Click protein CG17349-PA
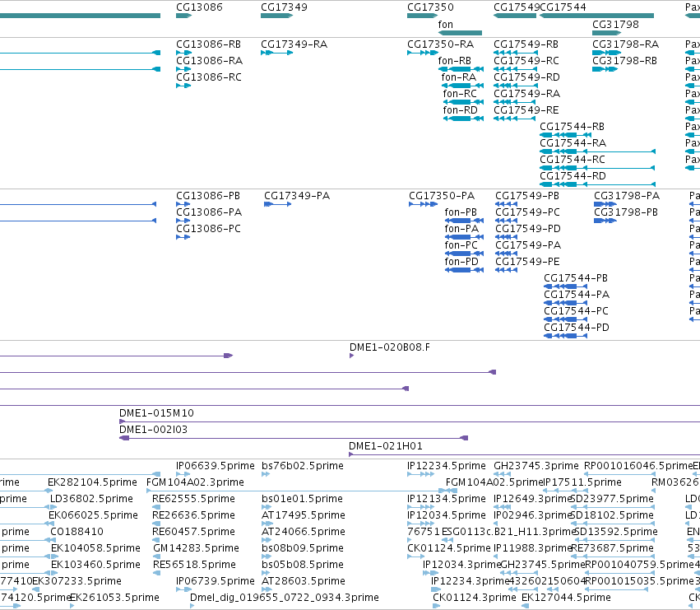Image resolution: width=700 pixels, height=610 pixels. pyautogui.click(x=297, y=196)
